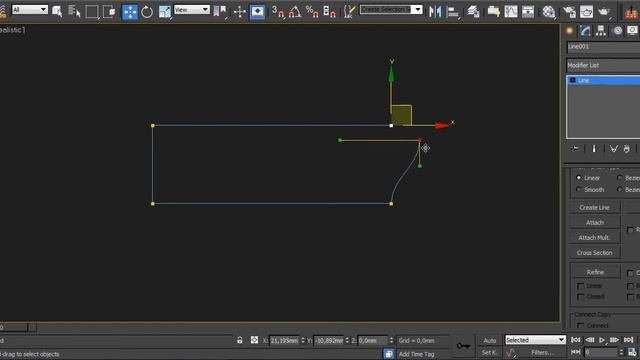The width and height of the screenshot is (640, 360).
Task: Toggle the Spinner Snap icon
Action: pos(329,11)
